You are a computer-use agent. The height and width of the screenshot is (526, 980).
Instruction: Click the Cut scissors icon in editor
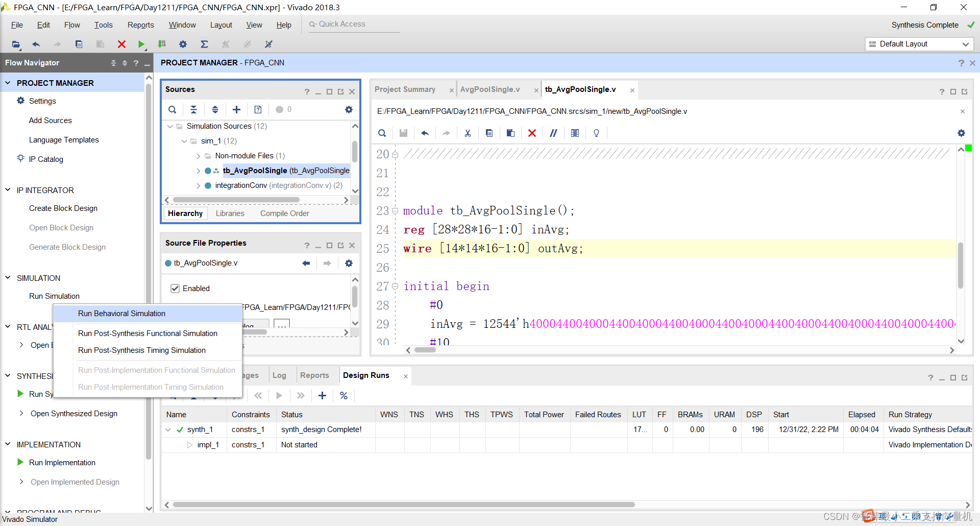coord(468,133)
